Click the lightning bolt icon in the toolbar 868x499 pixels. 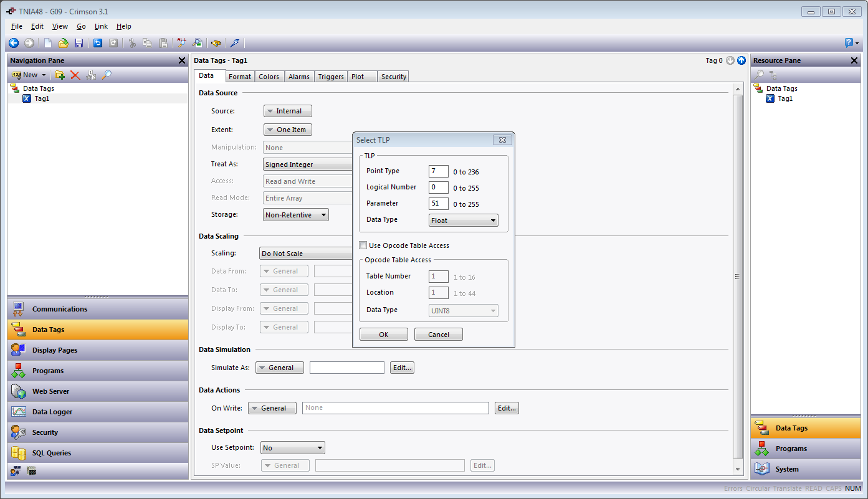click(x=234, y=43)
